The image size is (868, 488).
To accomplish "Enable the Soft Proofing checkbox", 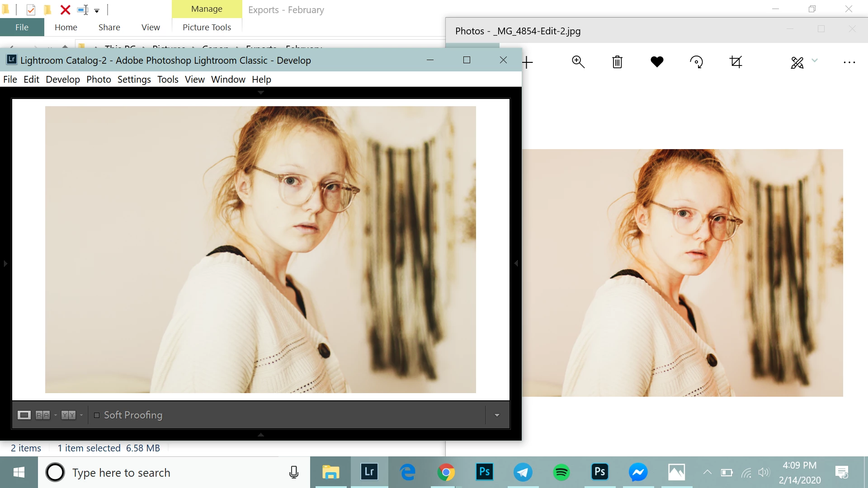I will [x=97, y=415].
